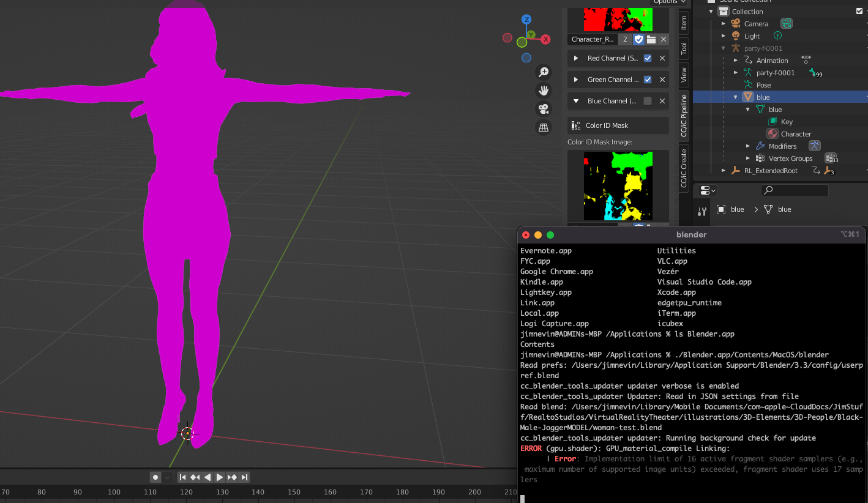Enable the Blue Channel checkbox
The height and width of the screenshot is (503, 868).
point(648,101)
